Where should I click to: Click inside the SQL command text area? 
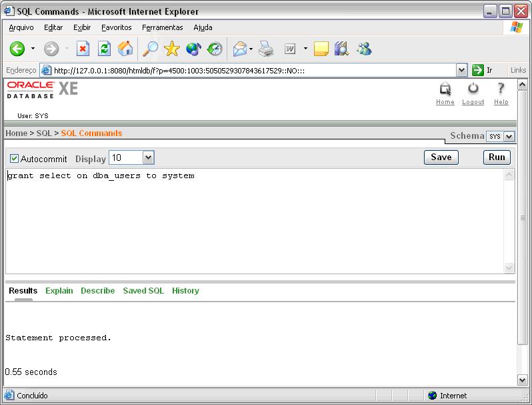(253, 220)
